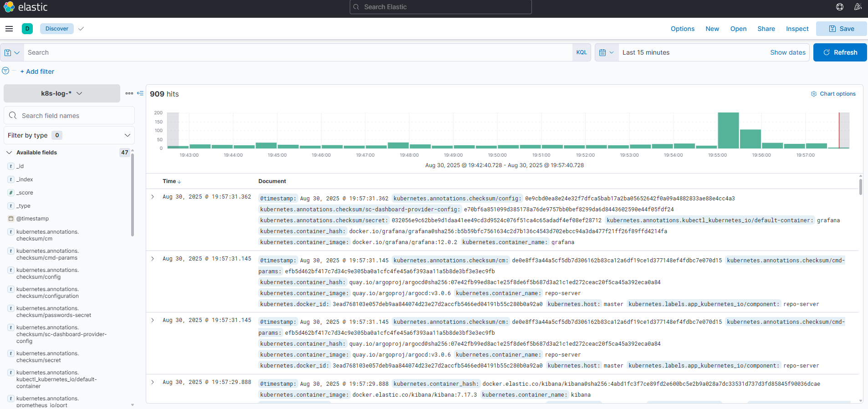Image resolution: width=868 pixels, height=409 pixels.
Task: Click the filter options circle icon
Action: click(x=5, y=71)
